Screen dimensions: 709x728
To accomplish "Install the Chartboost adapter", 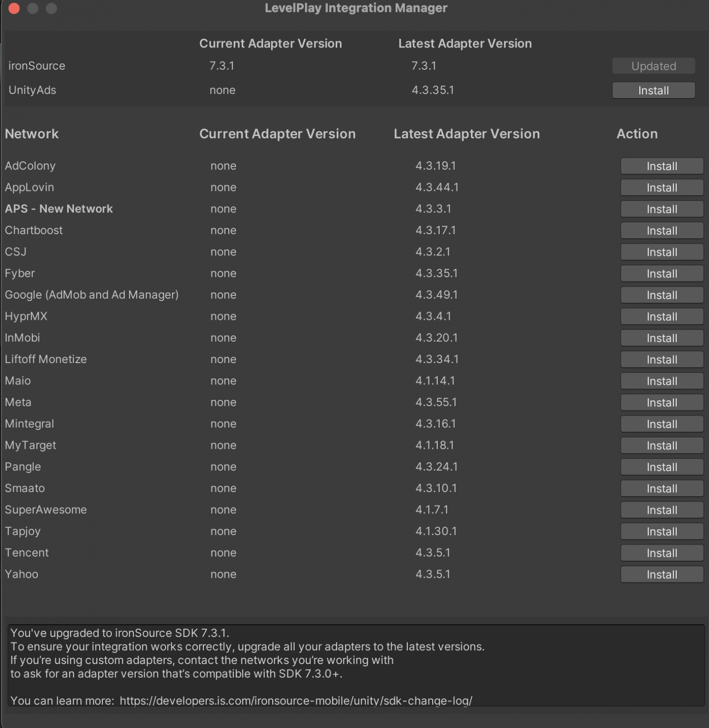I will (x=662, y=230).
